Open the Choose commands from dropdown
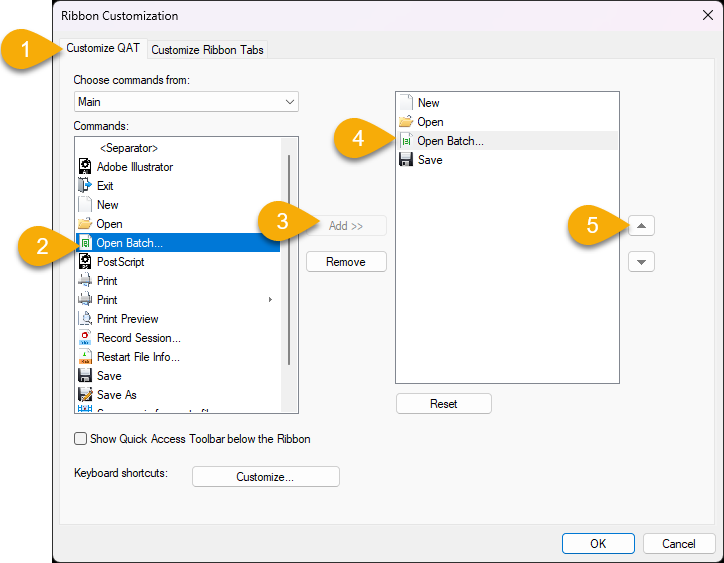 pos(187,102)
